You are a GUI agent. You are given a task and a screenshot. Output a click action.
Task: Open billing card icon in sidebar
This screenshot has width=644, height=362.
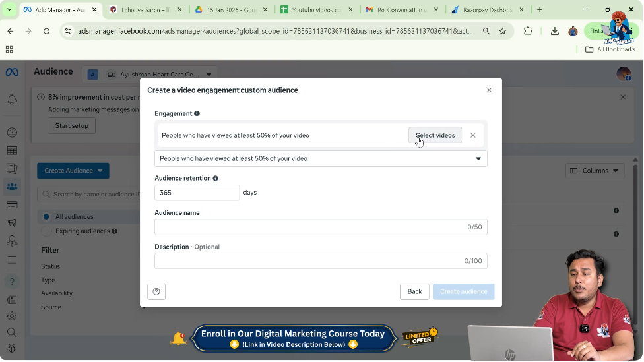[x=12, y=205]
